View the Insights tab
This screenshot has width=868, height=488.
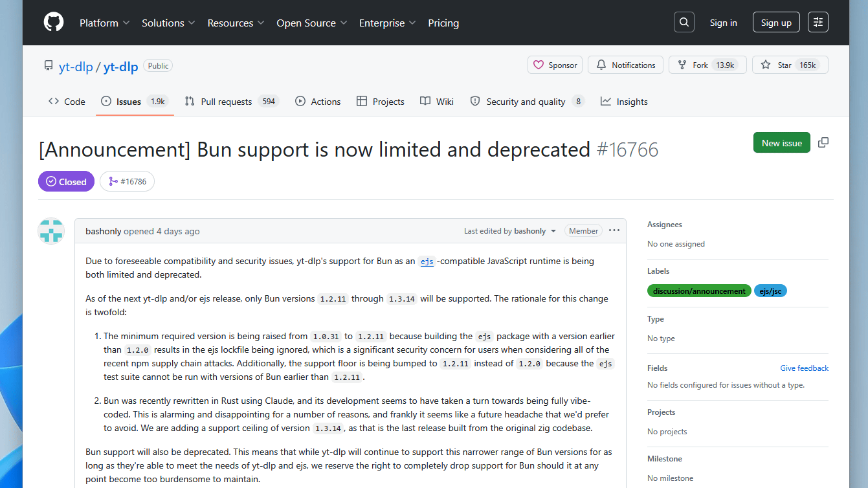[624, 102]
